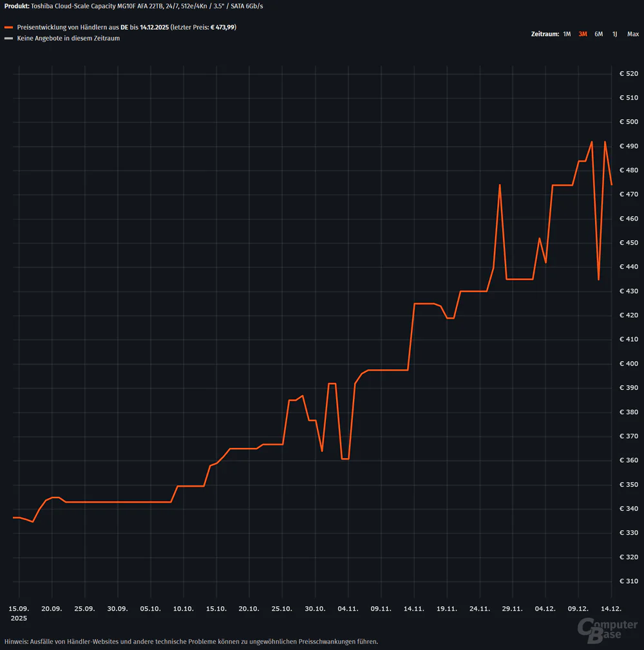
Task: Switch to the 3M time range
Action: click(583, 33)
